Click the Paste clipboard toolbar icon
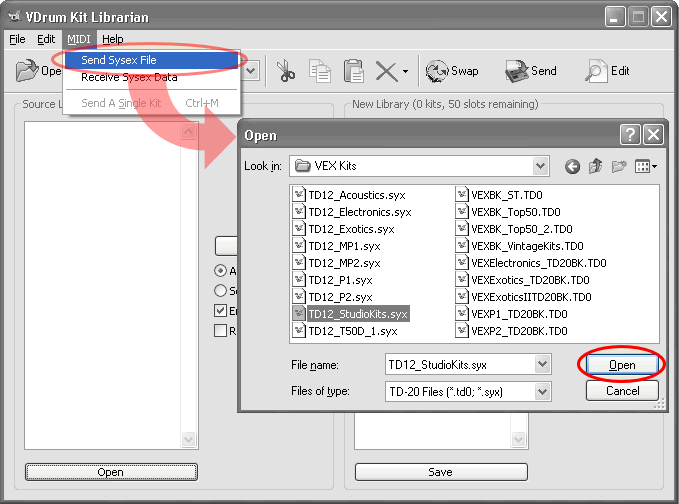Viewport: 679px width, 504px height. (x=353, y=71)
